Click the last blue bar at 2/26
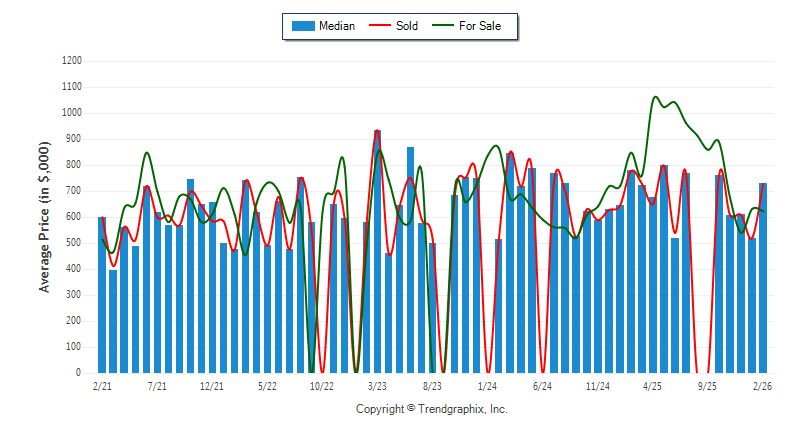 (763, 278)
